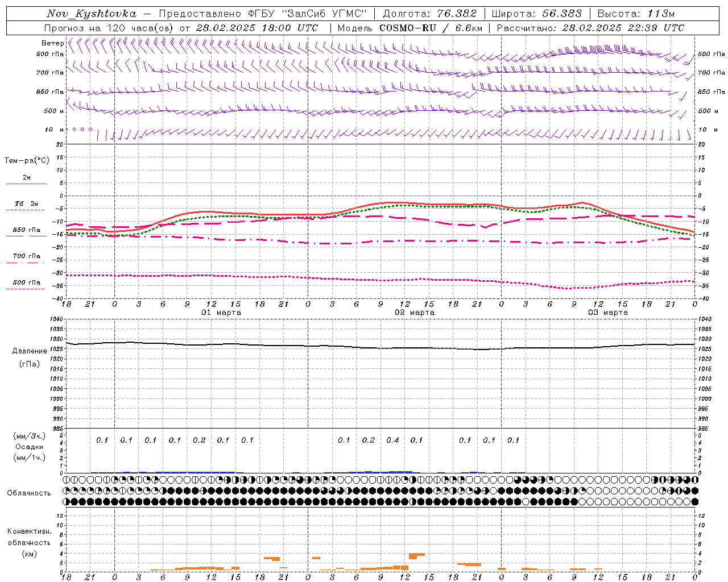Click the 'Рассчитано: 28.02.2025 22:39 UTC' timestamp

click(590, 28)
